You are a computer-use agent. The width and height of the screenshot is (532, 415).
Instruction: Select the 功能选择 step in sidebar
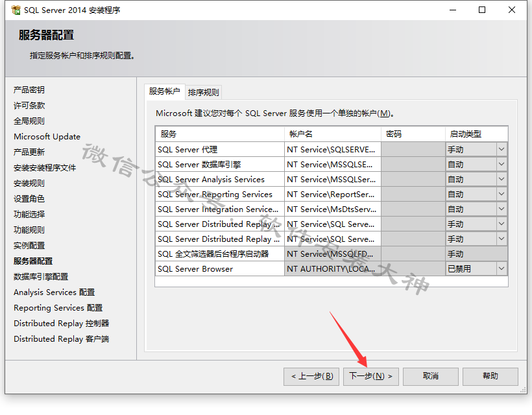(x=29, y=214)
